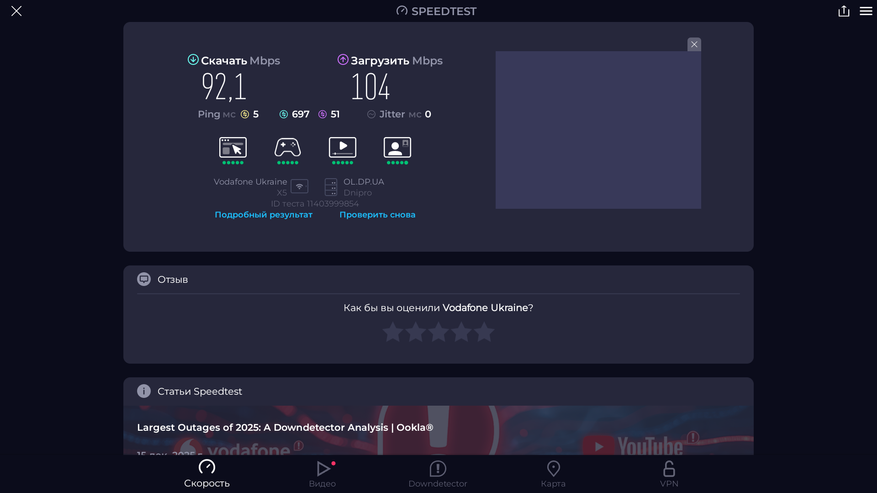The image size is (877, 493).
Task: Open Подробный результат link
Action: pyautogui.click(x=263, y=214)
